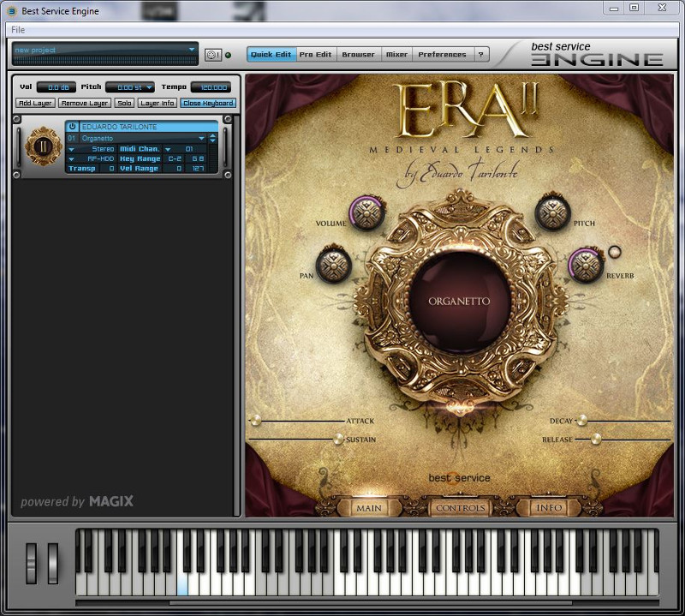Viewport: 685px width, 616px height.
Task: Toggle the layer power button
Action: pyautogui.click(x=72, y=126)
